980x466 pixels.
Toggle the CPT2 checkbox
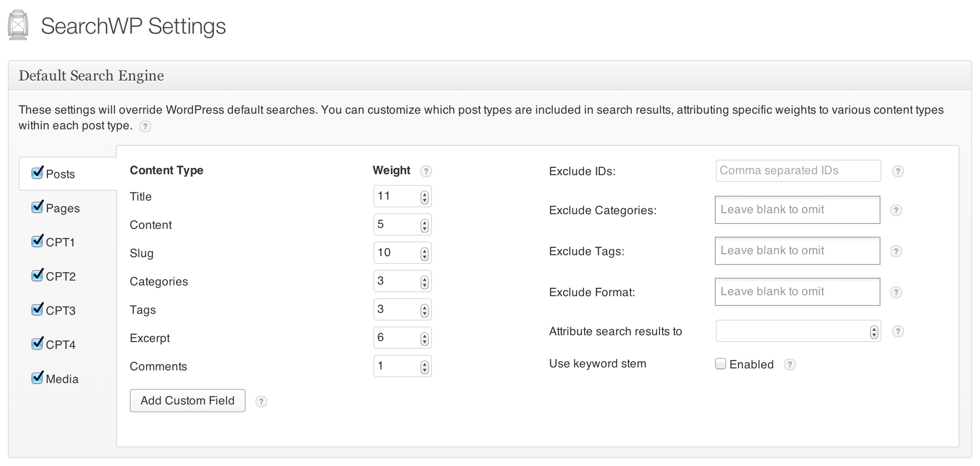pyautogui.click(x=38, y=275)
